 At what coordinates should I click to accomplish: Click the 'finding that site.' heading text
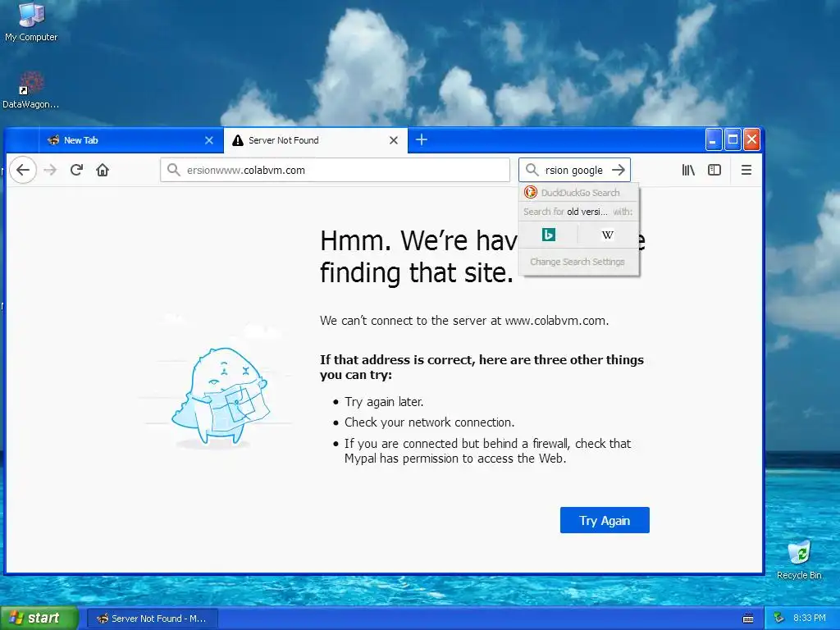[416, 272]
